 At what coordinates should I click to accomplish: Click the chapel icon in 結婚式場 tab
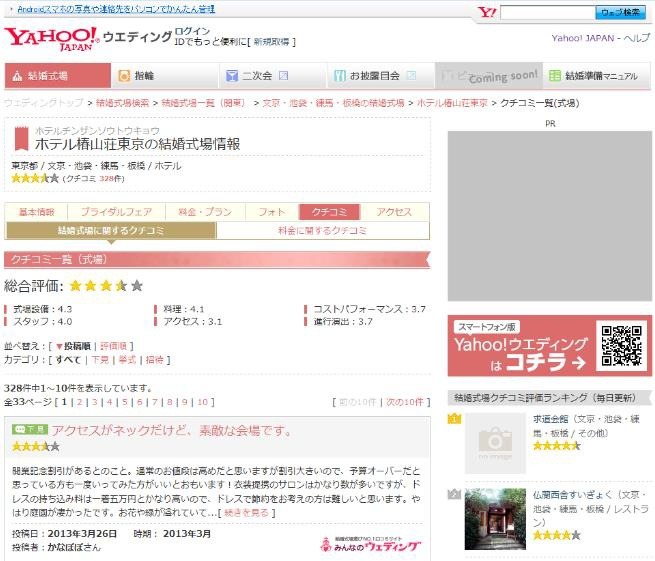[x=17, y=76]
